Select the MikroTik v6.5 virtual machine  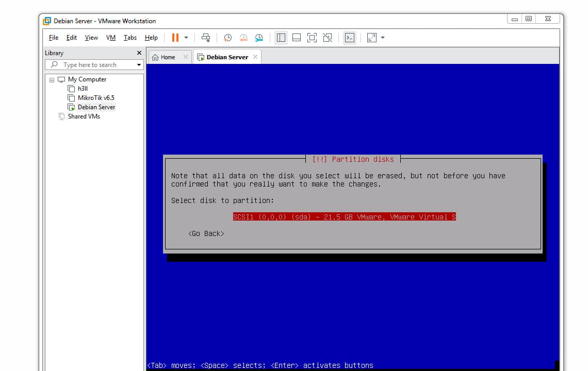point(96,98)
